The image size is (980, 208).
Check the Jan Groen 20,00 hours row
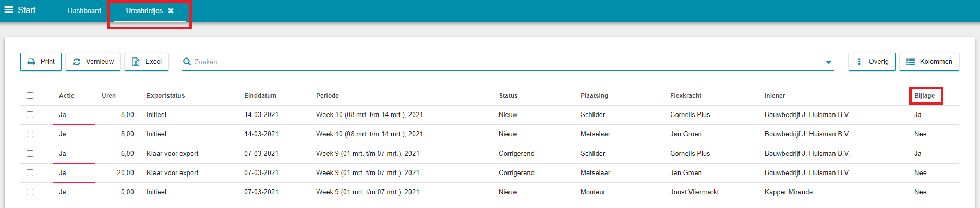click(x=30, y=172)
